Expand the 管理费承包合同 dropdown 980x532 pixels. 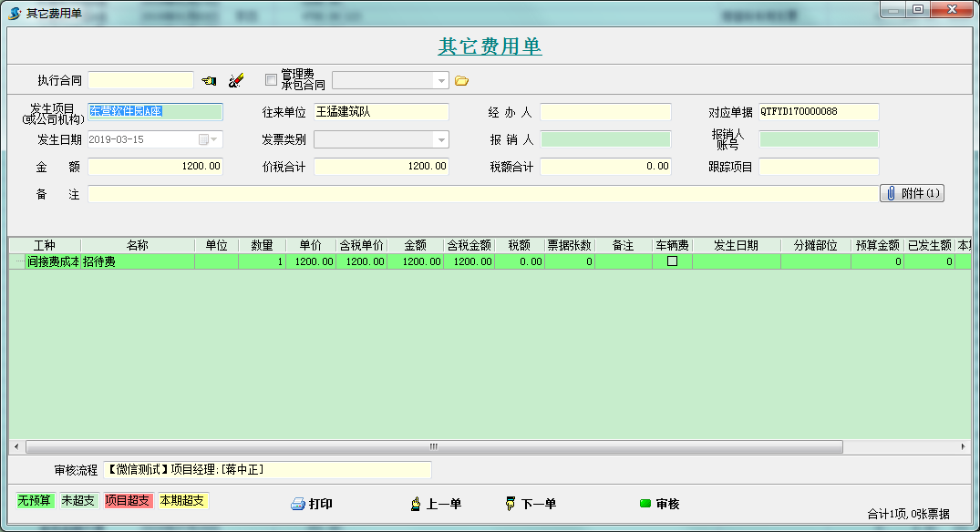tap(441, 80)
